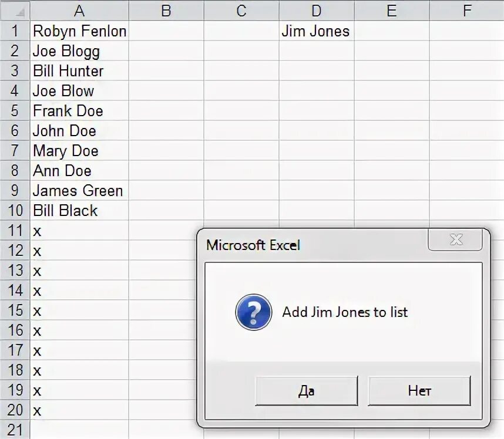Click the Select All corner triangle
This screenshot has height=439, width=504.
[15, 11]
